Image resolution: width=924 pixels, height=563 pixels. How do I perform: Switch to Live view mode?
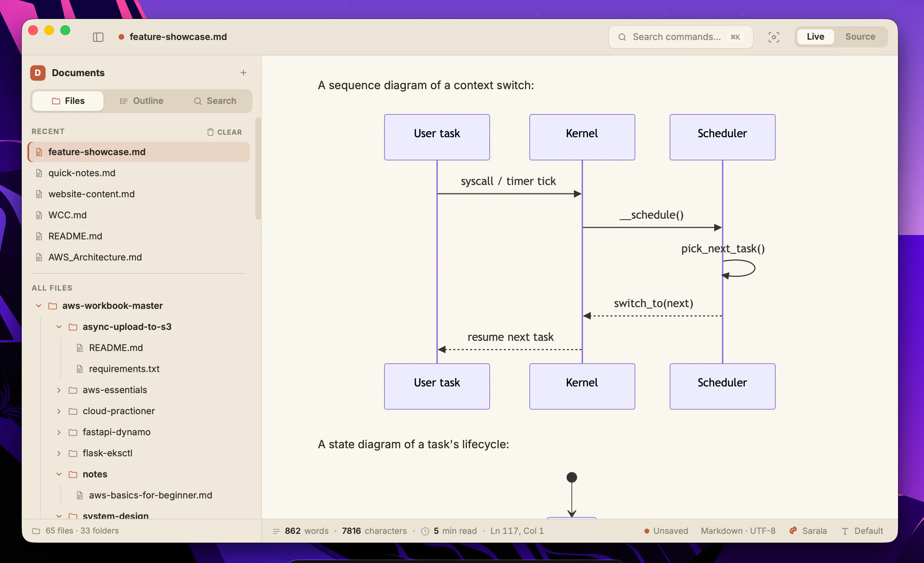click(815, 37)
